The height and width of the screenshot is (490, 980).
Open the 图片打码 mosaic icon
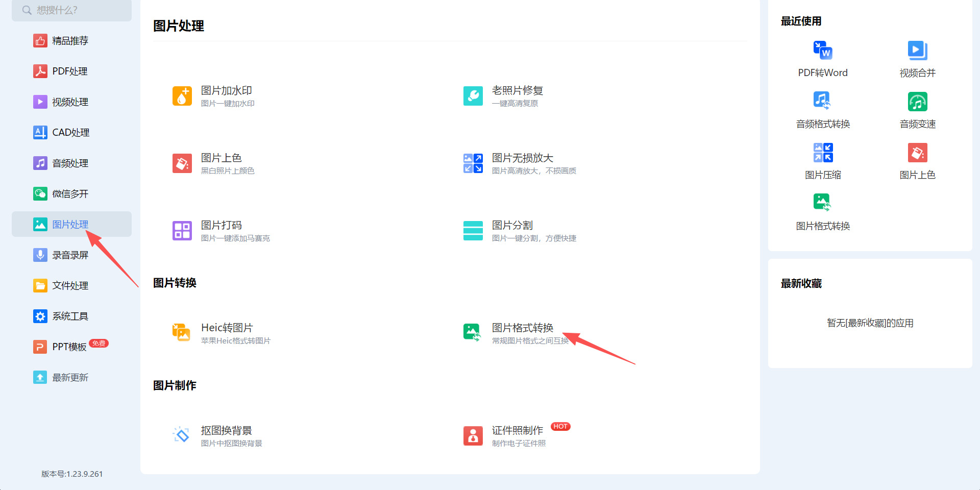point(182,231)
